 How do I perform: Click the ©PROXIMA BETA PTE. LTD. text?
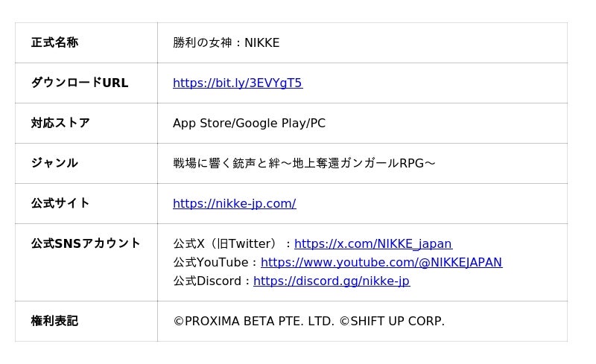pyautogui.click(x=254, y=321)
